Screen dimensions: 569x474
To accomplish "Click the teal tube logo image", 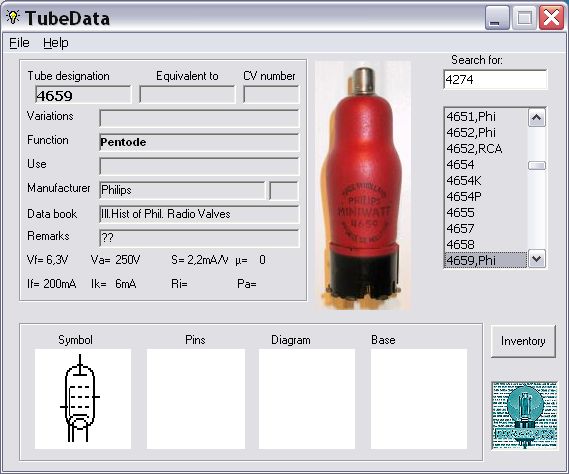I will pyautogui.click(x=525, y=416).
